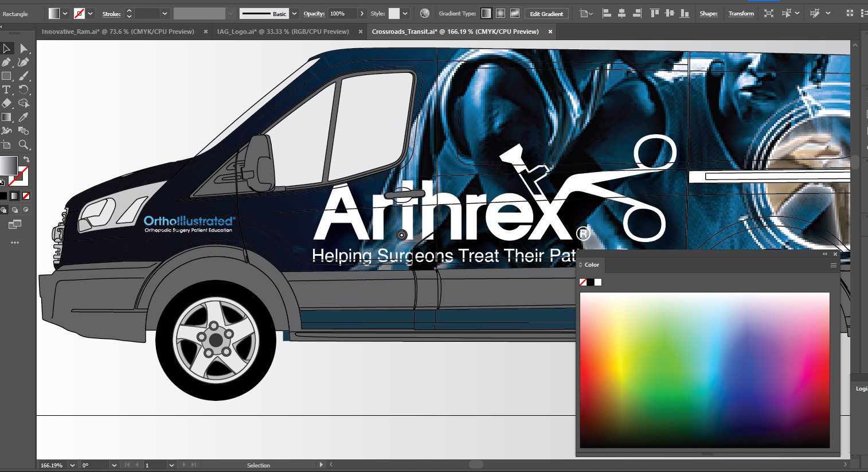The width and height of the screenshot is (868, 472).
Task: Open the Transform panel from control bar
Action: (x=741, y=13)
